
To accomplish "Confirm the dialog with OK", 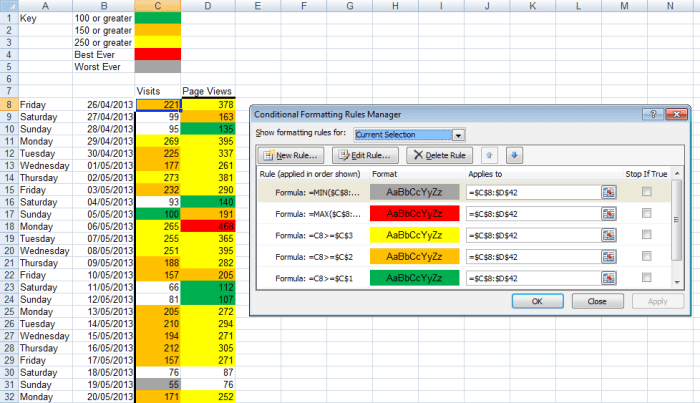I will 537,300.
